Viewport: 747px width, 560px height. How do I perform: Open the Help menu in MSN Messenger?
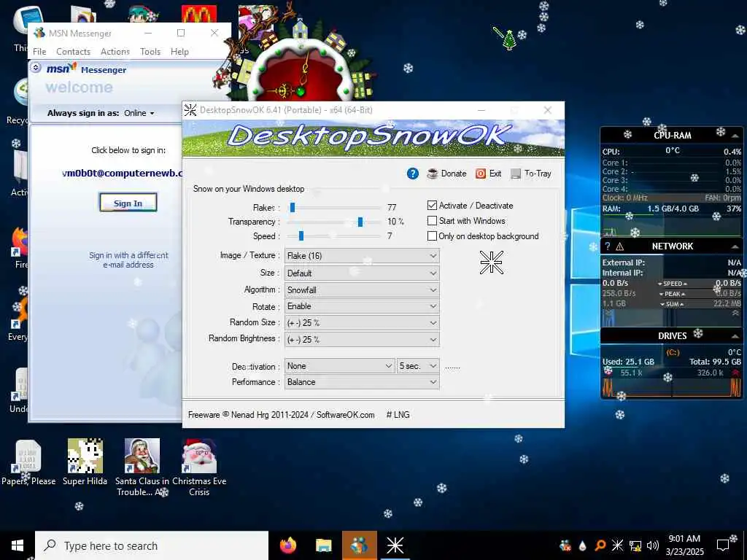click(x=179, y=52)
